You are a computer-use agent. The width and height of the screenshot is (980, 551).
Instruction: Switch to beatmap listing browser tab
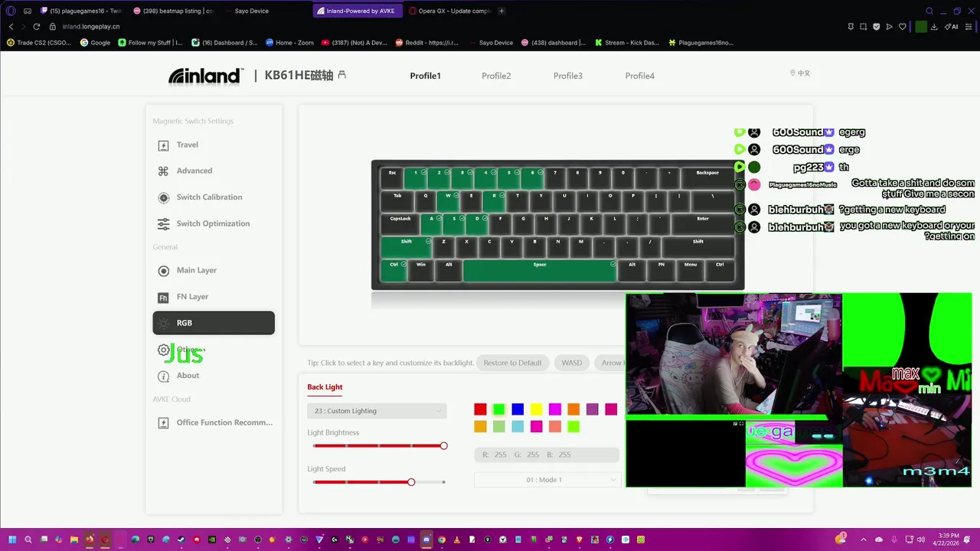[x=173, y=11]
